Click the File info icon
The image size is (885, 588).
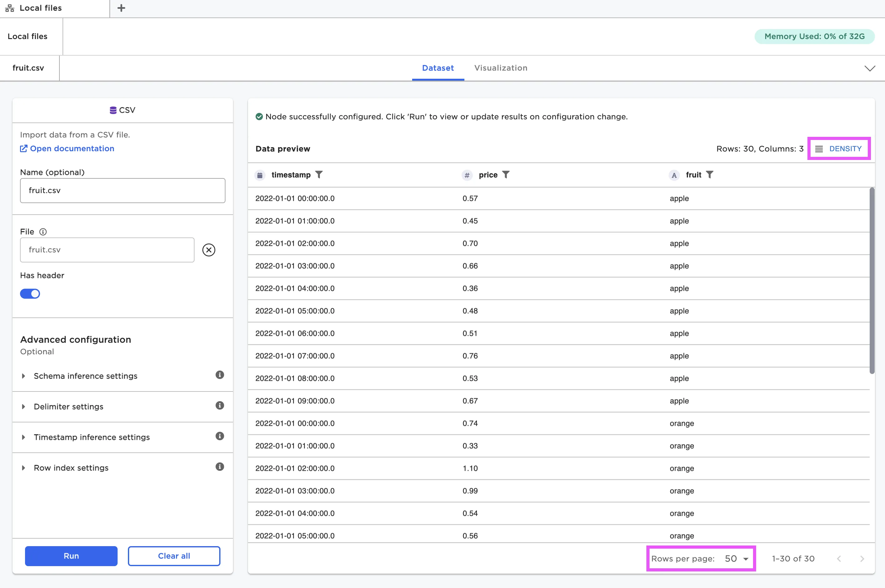tap(43, 232)
